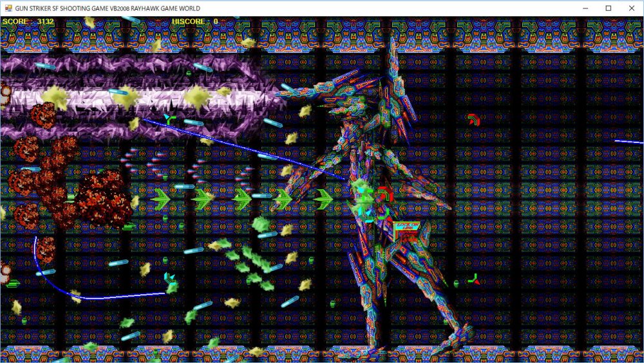Maximize the Gun Striker game window

pyautogui.click(x=609, y=8)
